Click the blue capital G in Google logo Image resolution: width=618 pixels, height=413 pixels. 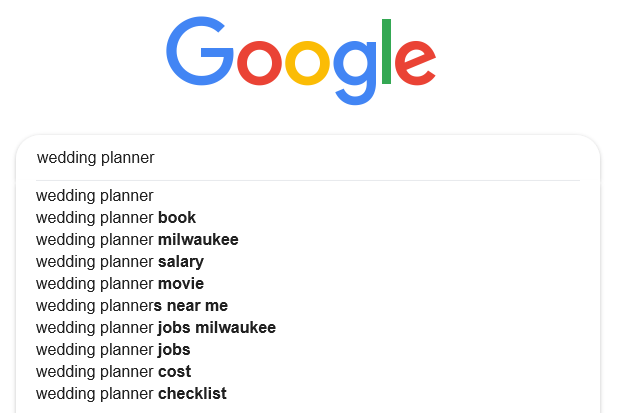[200, 51]
